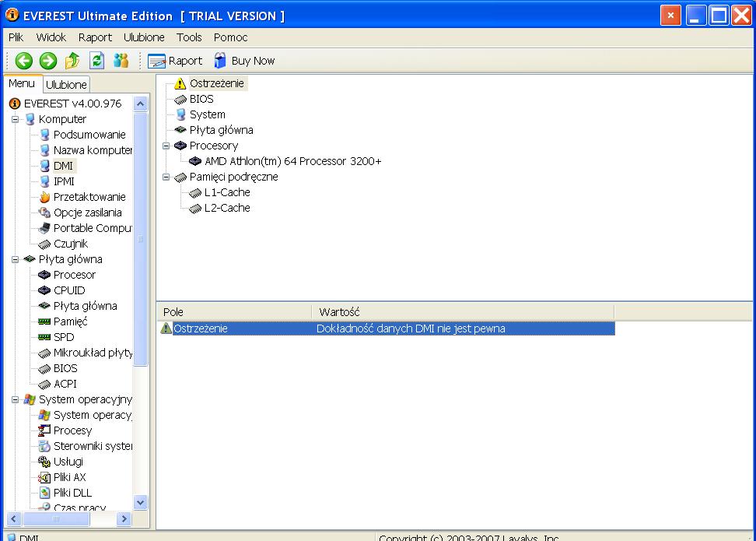Screen dimensions: 756x541
Task: Collapse the System operacyjny sidebar node
Action: [x=15, y=399]
